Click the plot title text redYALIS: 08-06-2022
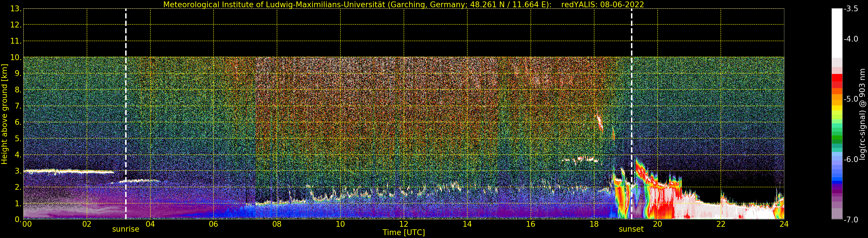 click(602, 5)
